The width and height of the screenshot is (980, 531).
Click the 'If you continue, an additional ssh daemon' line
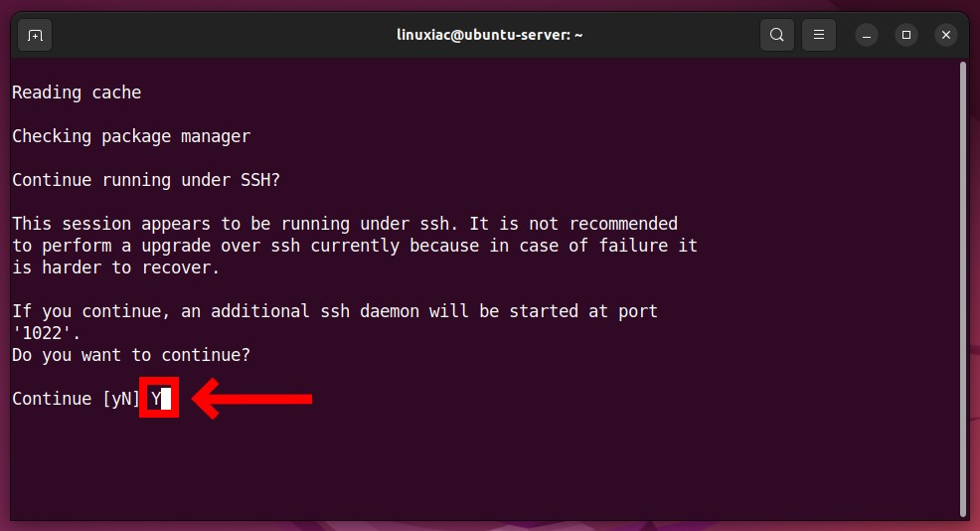point(335,311)
